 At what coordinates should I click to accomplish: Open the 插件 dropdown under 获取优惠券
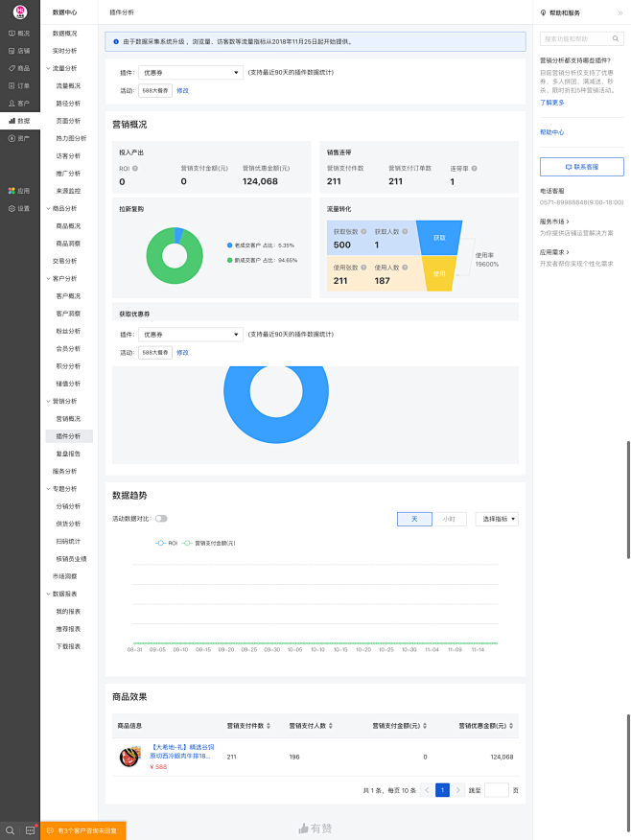191,335
